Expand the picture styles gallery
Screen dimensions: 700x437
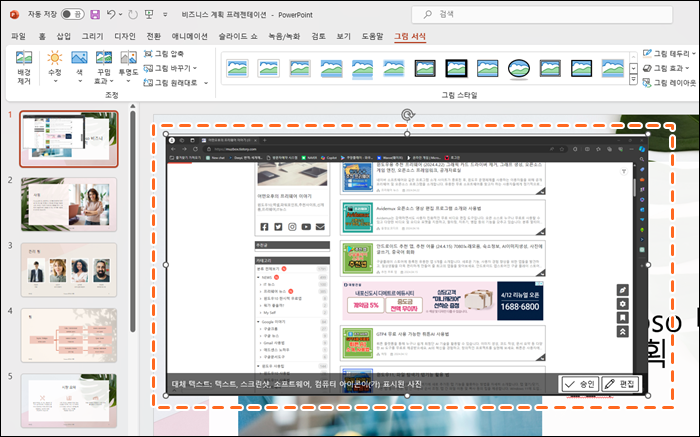coord(633,80)
